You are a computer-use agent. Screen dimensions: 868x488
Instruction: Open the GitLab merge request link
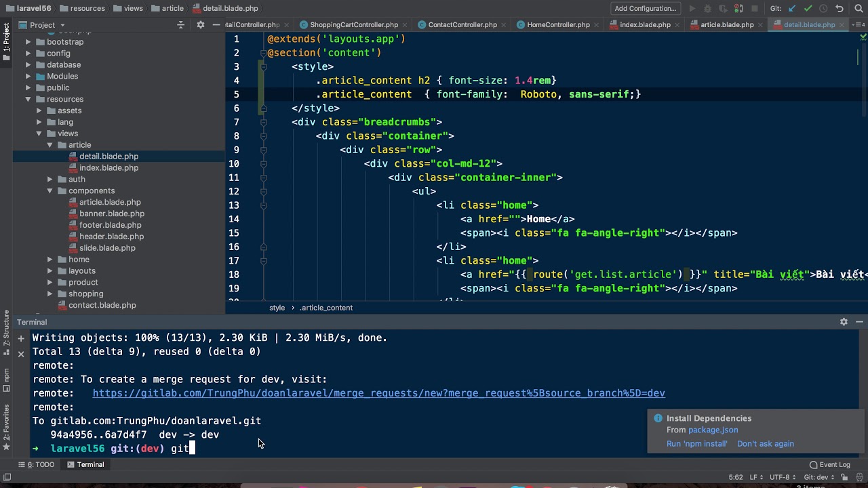(x=378, y=393)
